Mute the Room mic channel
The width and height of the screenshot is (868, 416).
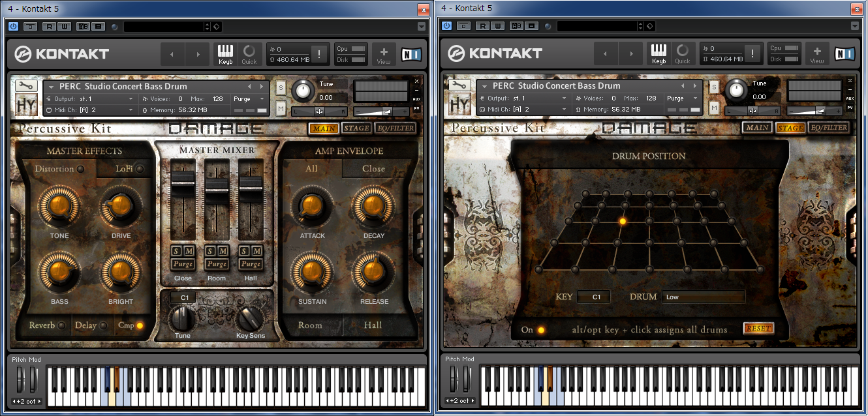(x=223, y=251)
